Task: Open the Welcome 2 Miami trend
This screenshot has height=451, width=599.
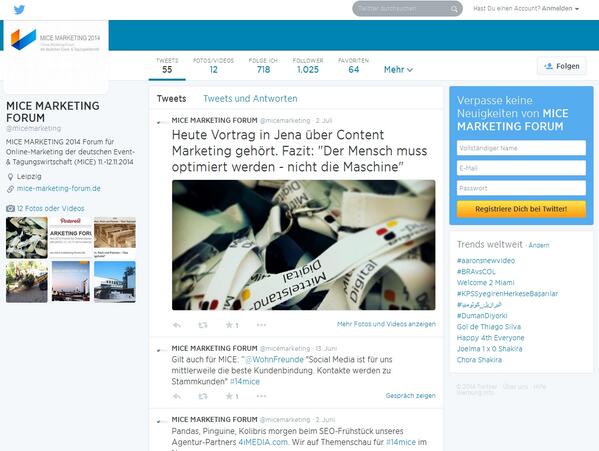Action: click(486, 283)
